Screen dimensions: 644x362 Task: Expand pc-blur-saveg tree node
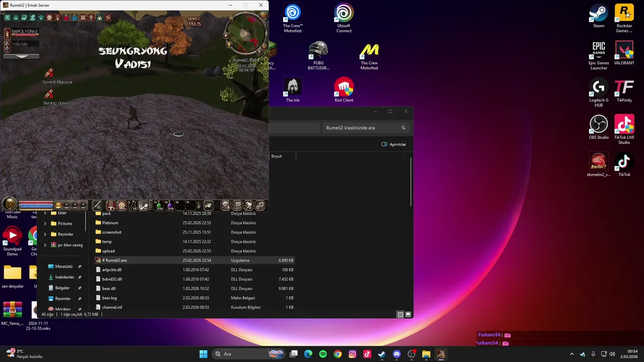45,245
